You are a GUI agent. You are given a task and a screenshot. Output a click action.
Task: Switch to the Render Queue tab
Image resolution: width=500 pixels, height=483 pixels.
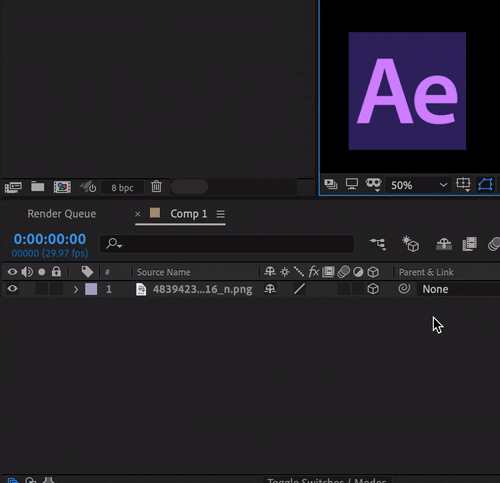pos(62,214)
